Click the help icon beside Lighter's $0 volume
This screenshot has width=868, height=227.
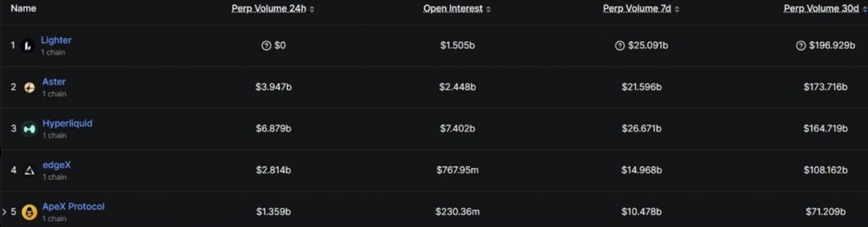[x=266, y=46]
